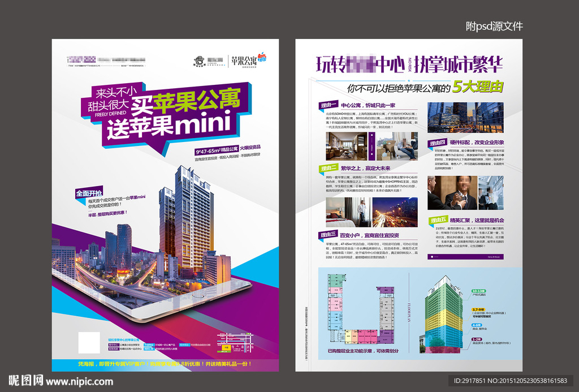579x392 pixels.
Task: Click the photo of moving boxes
Action: point(396,147)
